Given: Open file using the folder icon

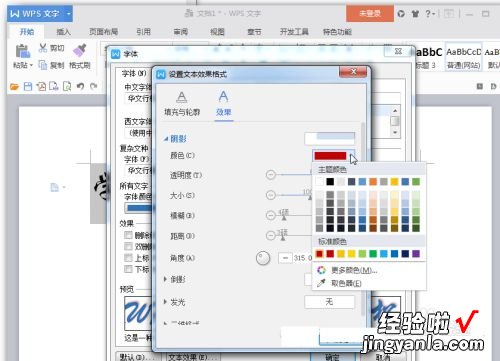Looking at the screenshot, I should 14,87.
